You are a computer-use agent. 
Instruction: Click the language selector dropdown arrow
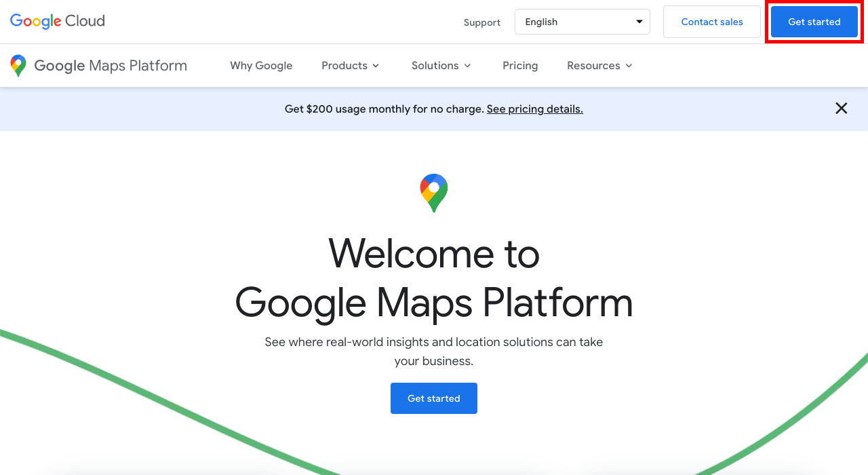pyautogui.click(x=639, y=22)
